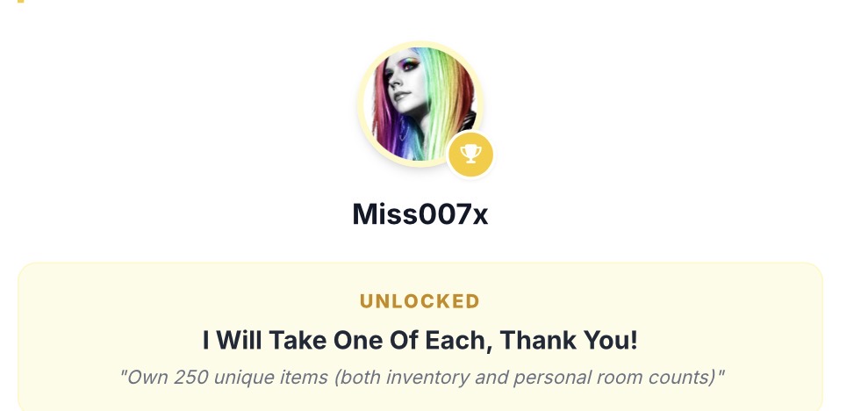This screenshot has height=411, width=868.
Task: Click the username Miss007x
Action: pyautogui.click(x=420, y=213)
